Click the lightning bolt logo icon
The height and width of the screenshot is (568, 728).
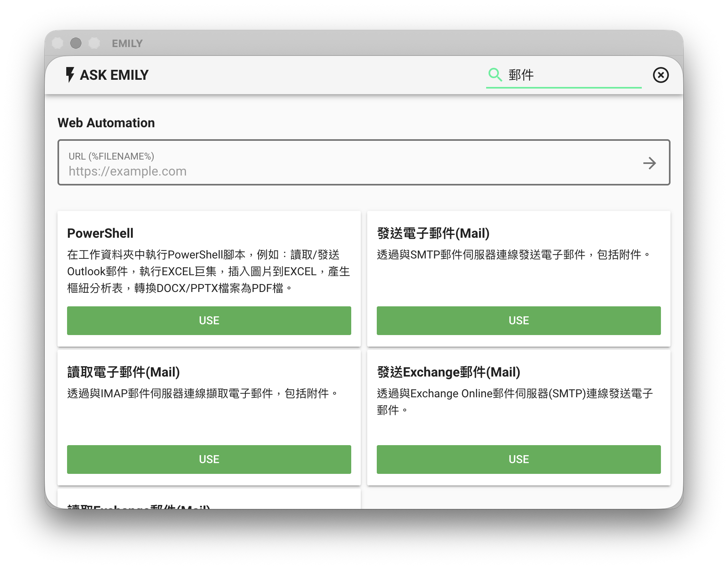point(70,75)
